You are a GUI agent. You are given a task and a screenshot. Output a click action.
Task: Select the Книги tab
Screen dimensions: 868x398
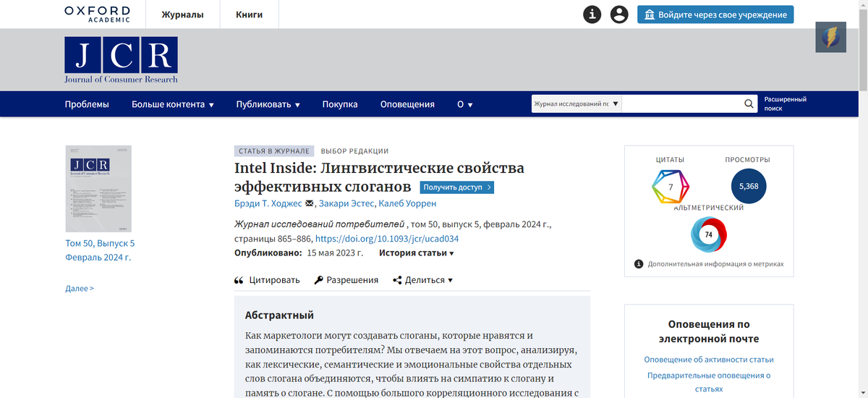point(250,14)
